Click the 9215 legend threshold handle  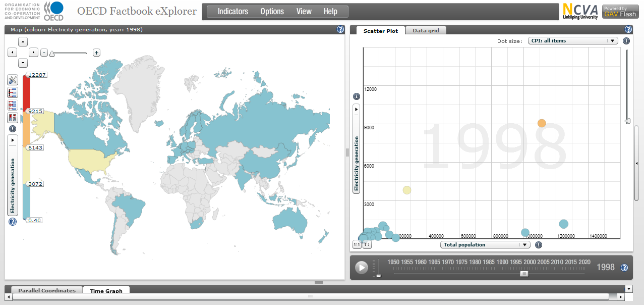[x=34, y=111]
